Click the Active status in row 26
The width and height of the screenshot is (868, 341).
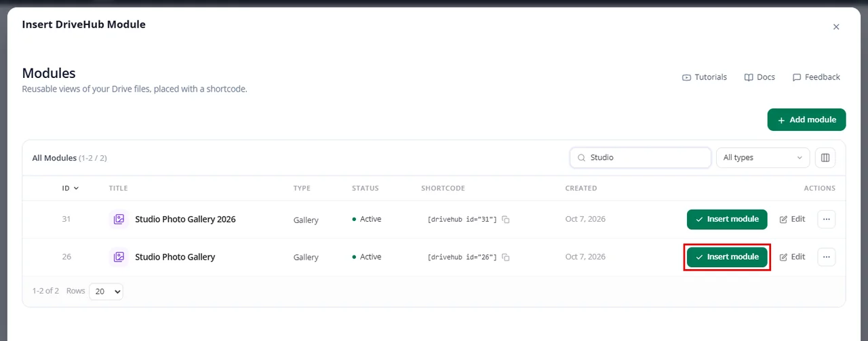pos(367,257)
